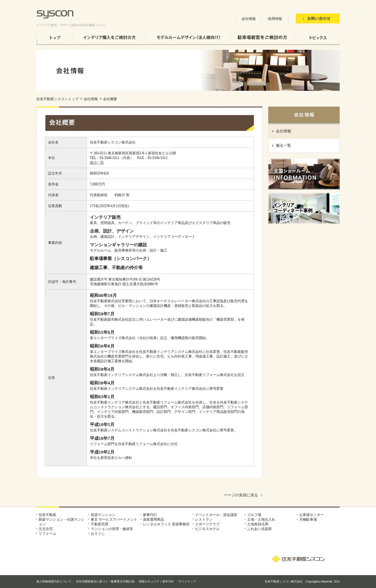Screen dimensions: 376x588
Task: Open 家事代行 footer link
Action: (x=150, y=515)
